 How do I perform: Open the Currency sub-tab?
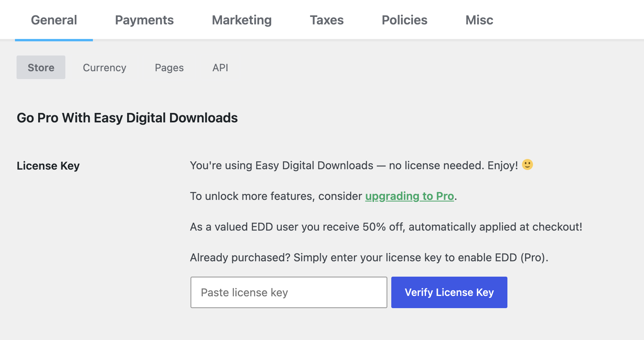click(105, 68)
